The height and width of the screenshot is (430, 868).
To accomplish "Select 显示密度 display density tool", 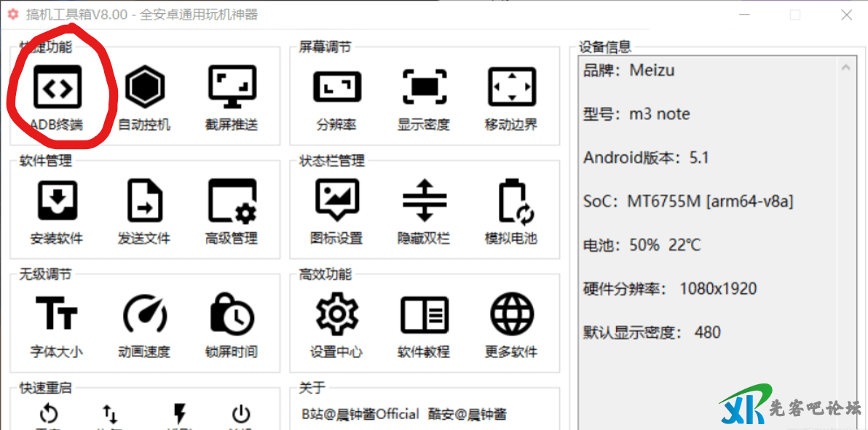I will pyautogui.click(x=424, y=88).
